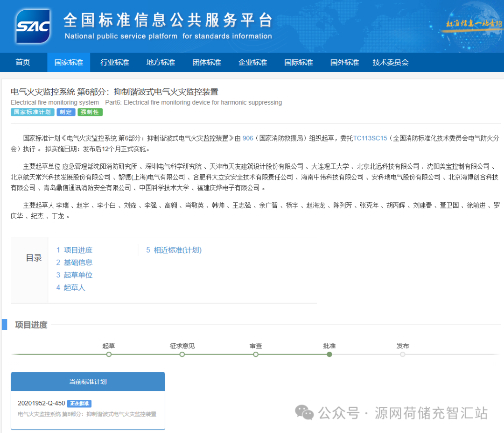Click the 全国标准信息公共服务平台 site title
This screenshot has width=504, height=433.
coord(168,20)
